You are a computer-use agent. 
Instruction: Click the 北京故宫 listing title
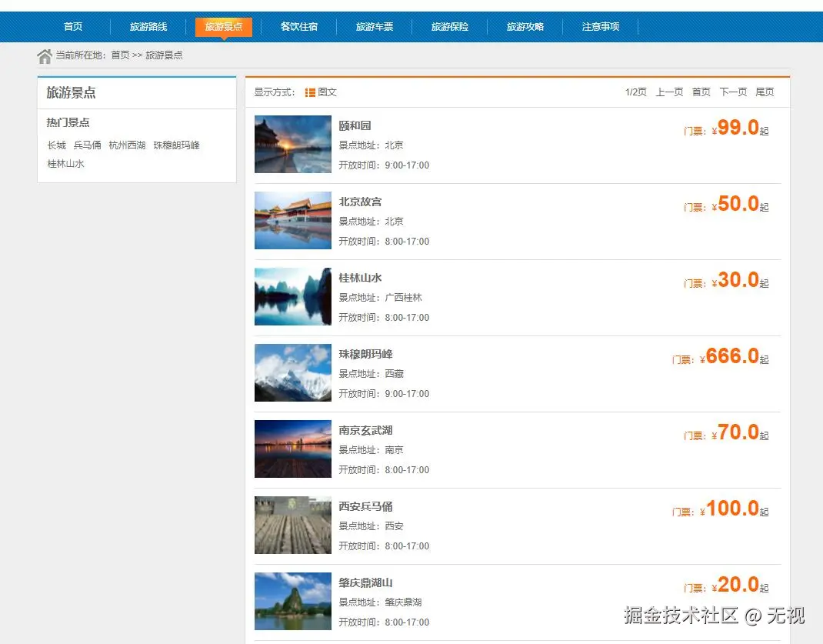point(360,202)
